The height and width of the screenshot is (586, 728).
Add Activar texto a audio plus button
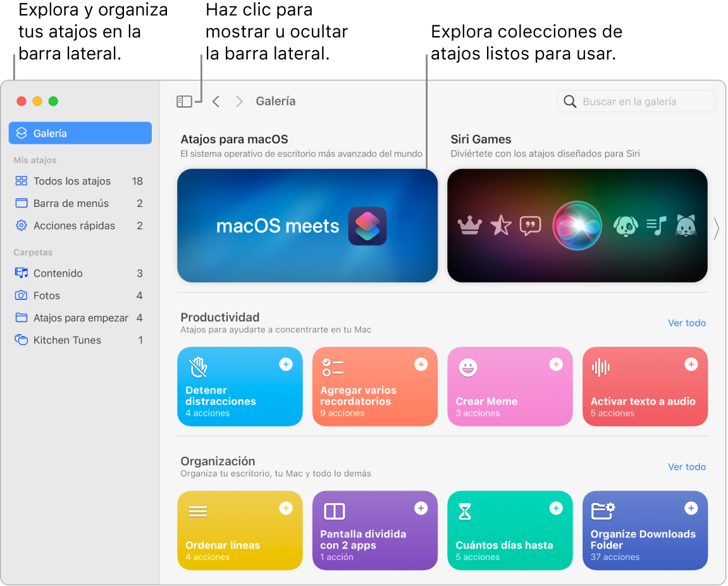tap(691, 365)
